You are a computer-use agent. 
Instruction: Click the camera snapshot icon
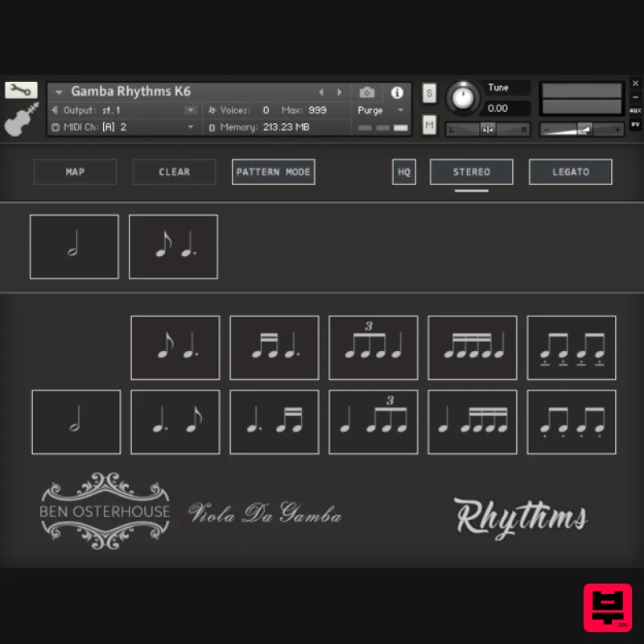coord(367,93)
